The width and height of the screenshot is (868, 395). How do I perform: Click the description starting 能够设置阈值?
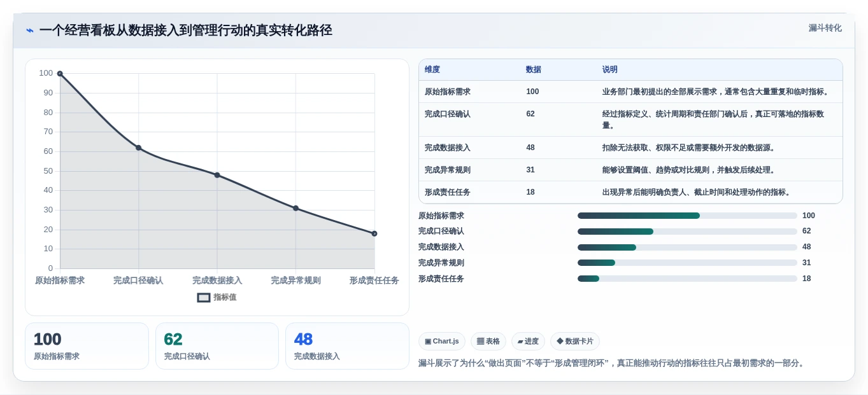689,170
